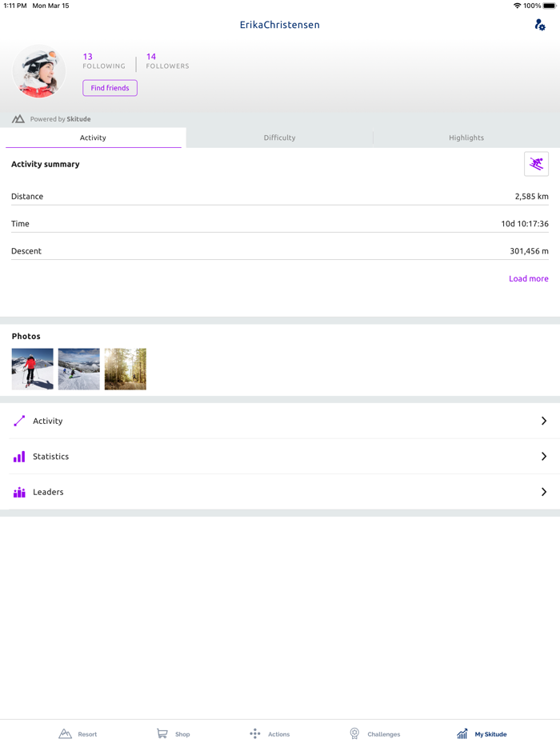Image resolution: width=560 pixels, height=747 pixels.
Task: Tap the Distance value 2,585 km
Action: [531, 196]
